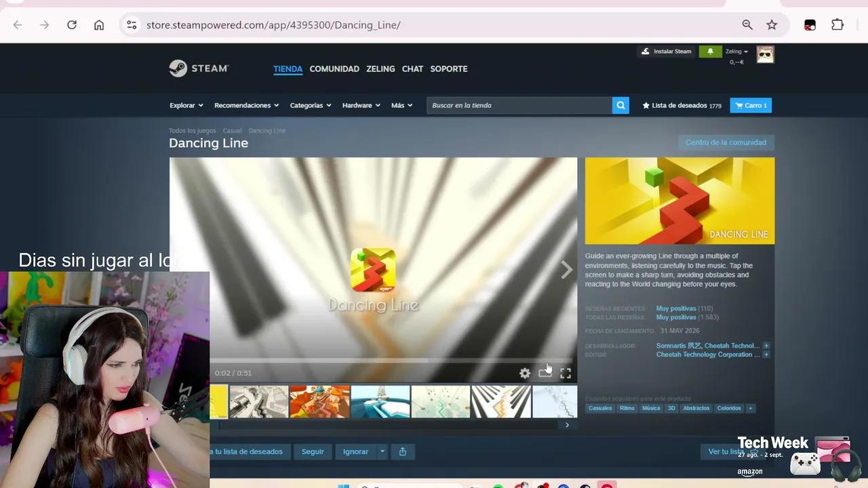868x488 pixels.
Task: Show more publishers with plus button
Action: pyautogui.click(x=766, y=354)
